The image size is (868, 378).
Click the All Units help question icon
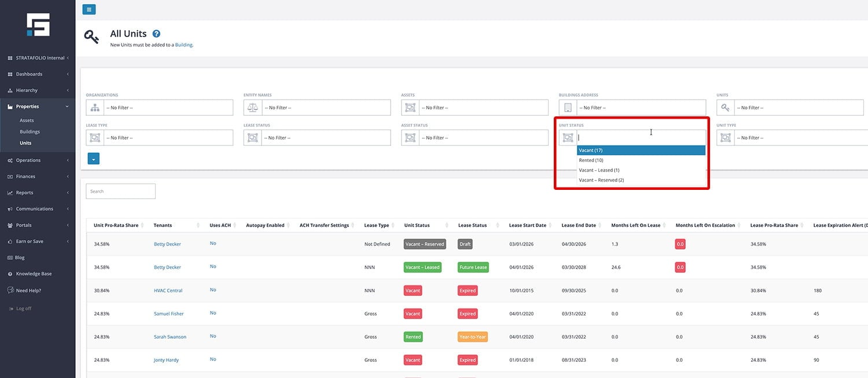[x=156, y=34]
